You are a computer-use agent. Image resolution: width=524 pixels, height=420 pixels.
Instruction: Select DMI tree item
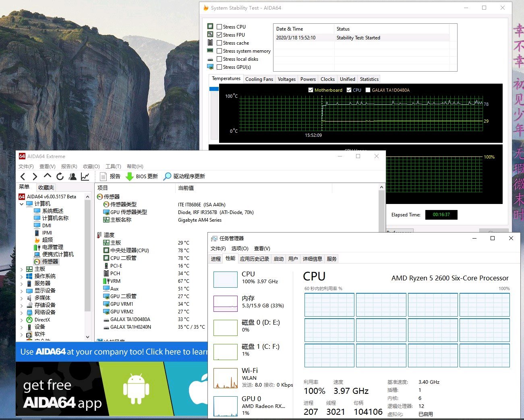[x=47, y=225]
